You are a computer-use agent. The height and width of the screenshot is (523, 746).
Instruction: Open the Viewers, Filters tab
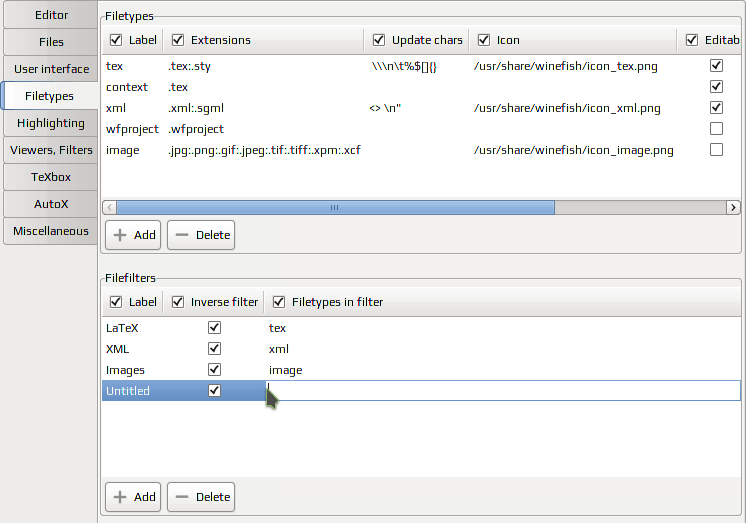pos(51,150)
